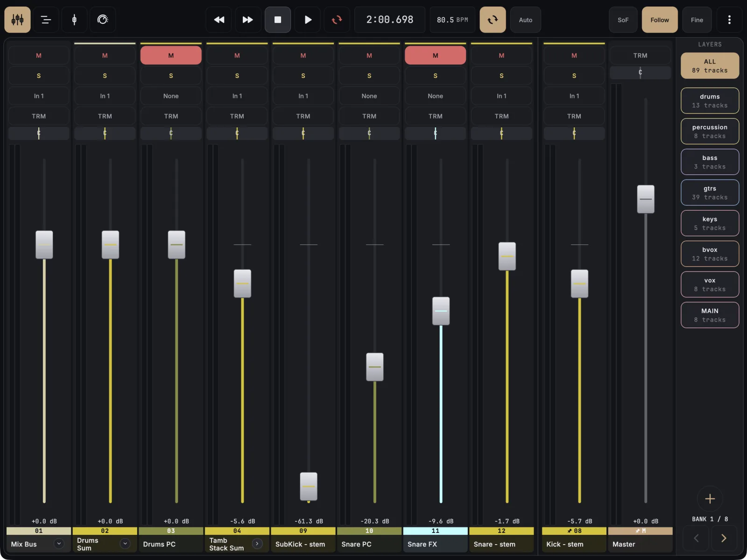Click the fast forward button
This screenshot has width=747, height=560.
pyautogui.click(x=247, y=20)
